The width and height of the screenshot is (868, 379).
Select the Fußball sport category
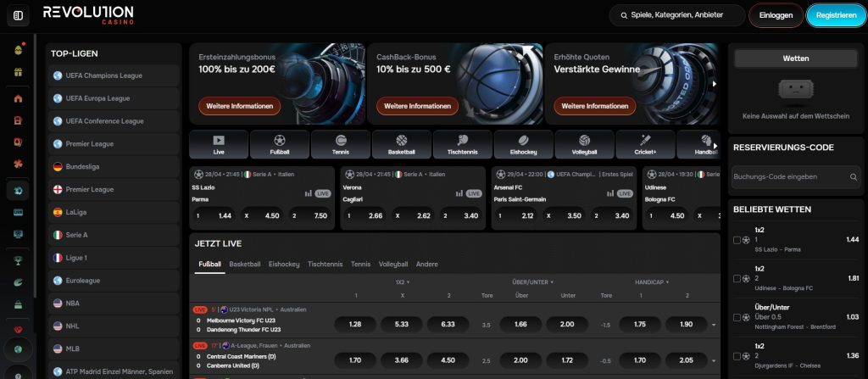[x=280, y=145]
